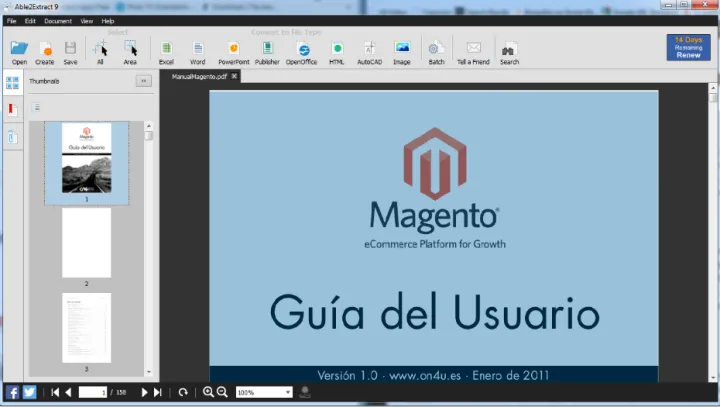
Task: Open Search with the binoculars icon
Action: [509, 51]
